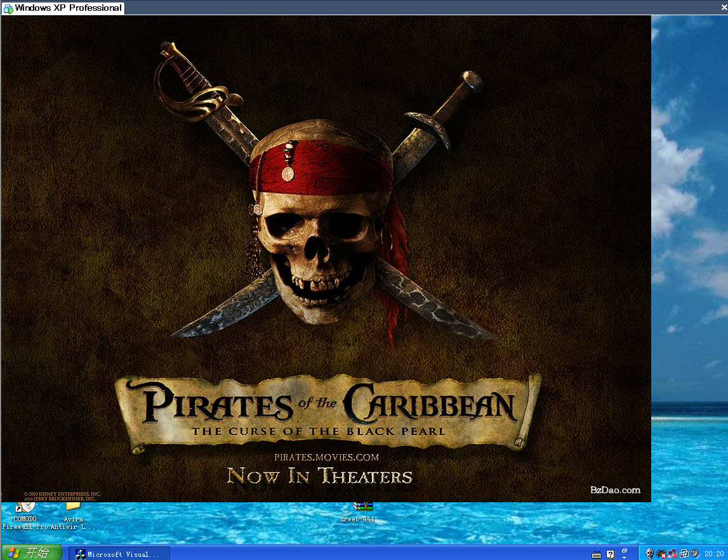Open the COMODO Firewall Pro desktop shortcut
Screen dimensions: 728x560
coord(25,516)
